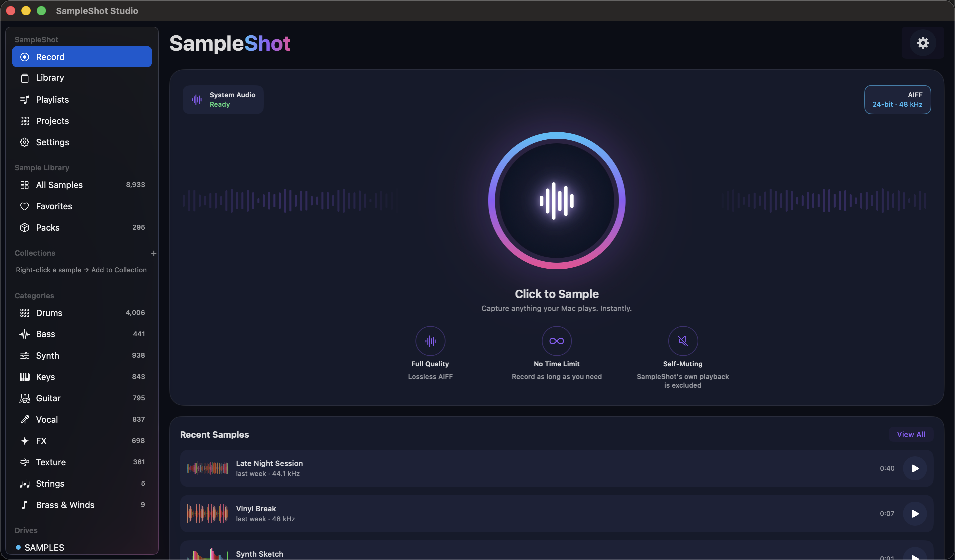Click the Projects grid icon
The width and height of the screenshot is (955, 560).
click(x=25, y=121)
